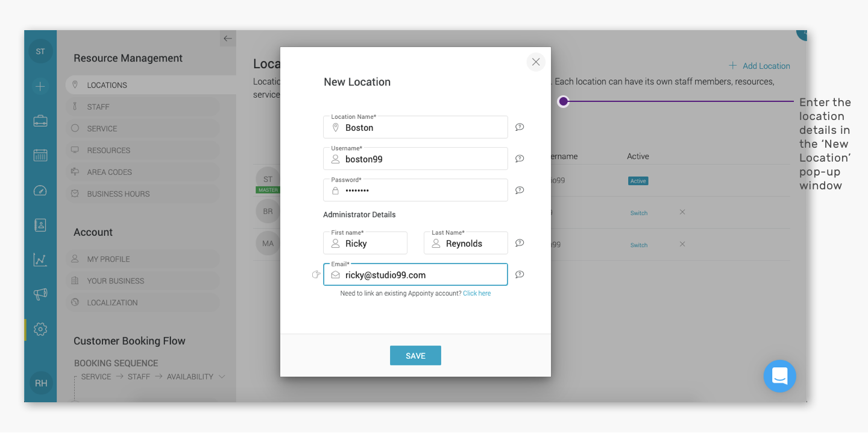
Task: Open Area Codes menu item
Action: (x=143, y=172)
